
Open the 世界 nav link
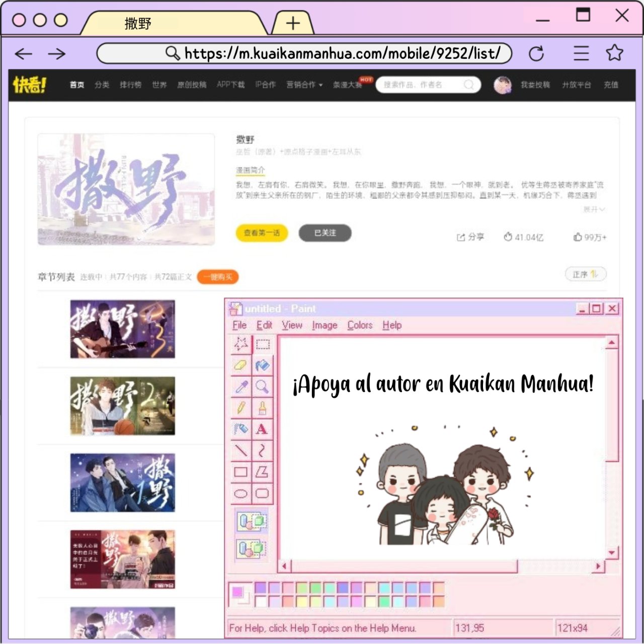click(159, 85)
